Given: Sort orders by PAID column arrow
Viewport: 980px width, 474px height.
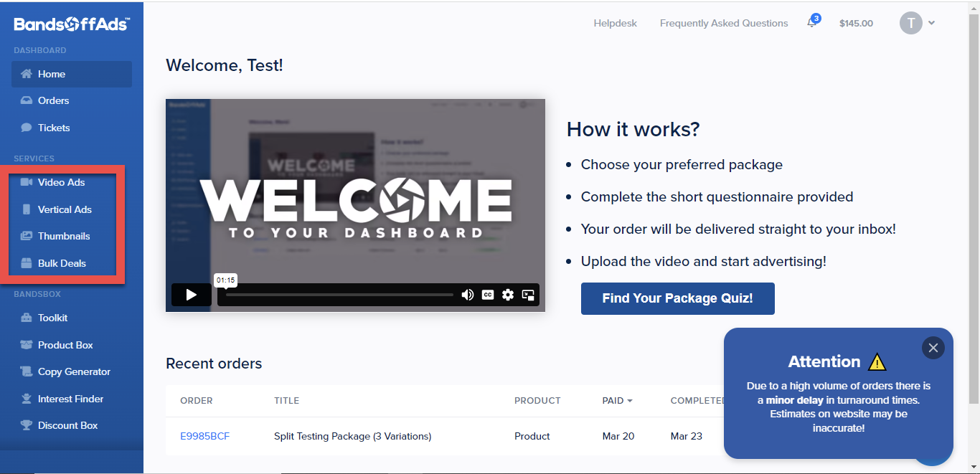Looking at the screenshot, I should pos(630,401).
